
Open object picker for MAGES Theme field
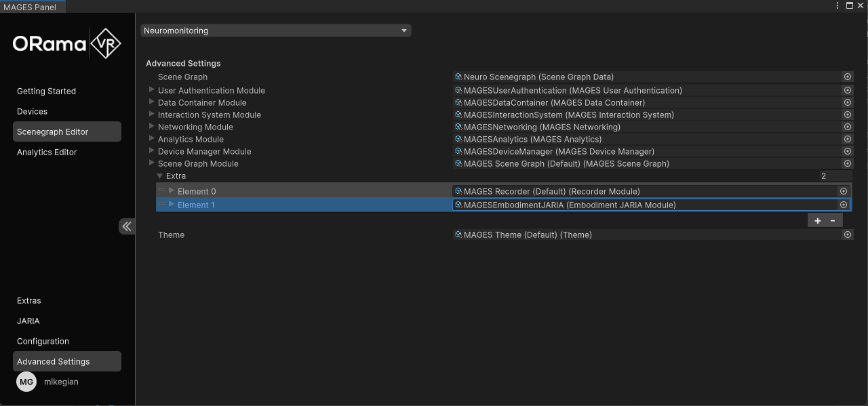[847, 235]
